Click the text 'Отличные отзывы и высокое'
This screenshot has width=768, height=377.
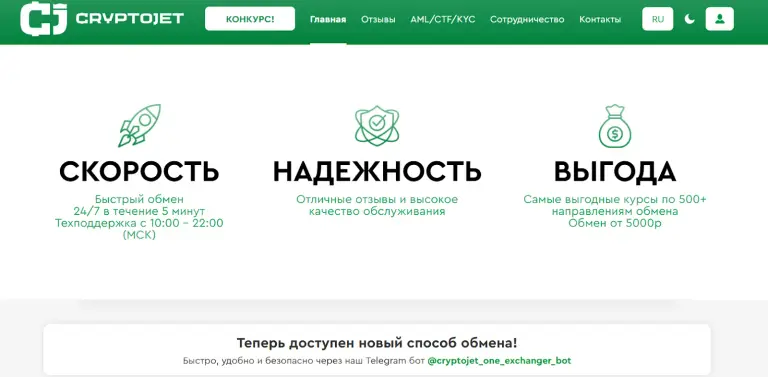377,200
